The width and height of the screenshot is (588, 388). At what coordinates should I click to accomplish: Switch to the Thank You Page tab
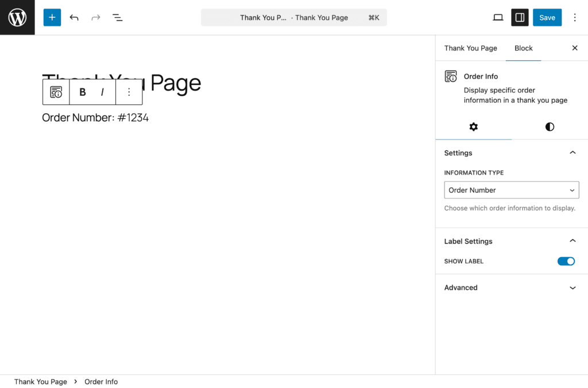click(x=470, y=48)
